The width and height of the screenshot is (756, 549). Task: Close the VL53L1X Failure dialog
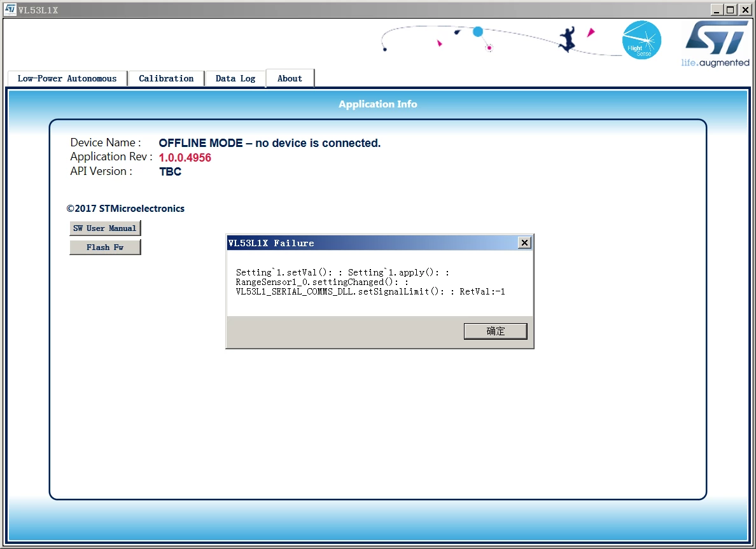[x=524, y=243]
